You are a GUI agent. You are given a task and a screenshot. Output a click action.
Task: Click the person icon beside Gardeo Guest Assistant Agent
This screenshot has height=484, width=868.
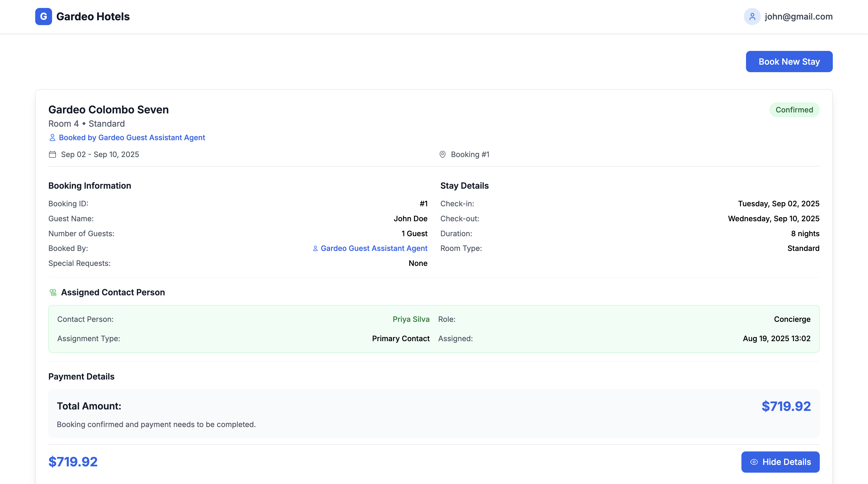(x=315, y=248)
